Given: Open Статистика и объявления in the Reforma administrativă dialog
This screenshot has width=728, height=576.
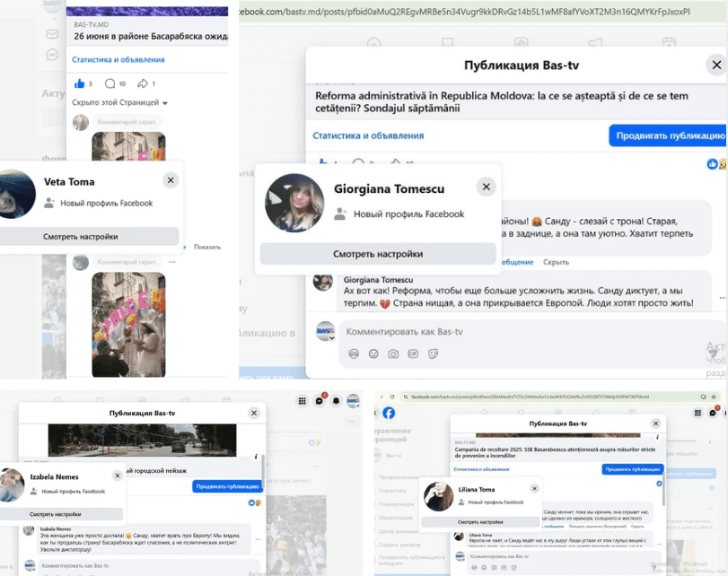Looking at the screenshot, I should pyautogui.click(x=368, y=135).
